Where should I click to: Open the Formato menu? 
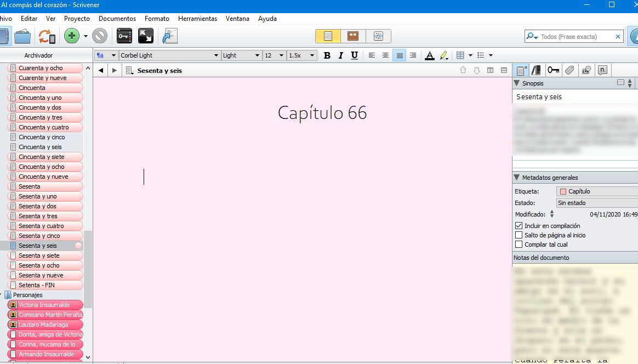157,19
